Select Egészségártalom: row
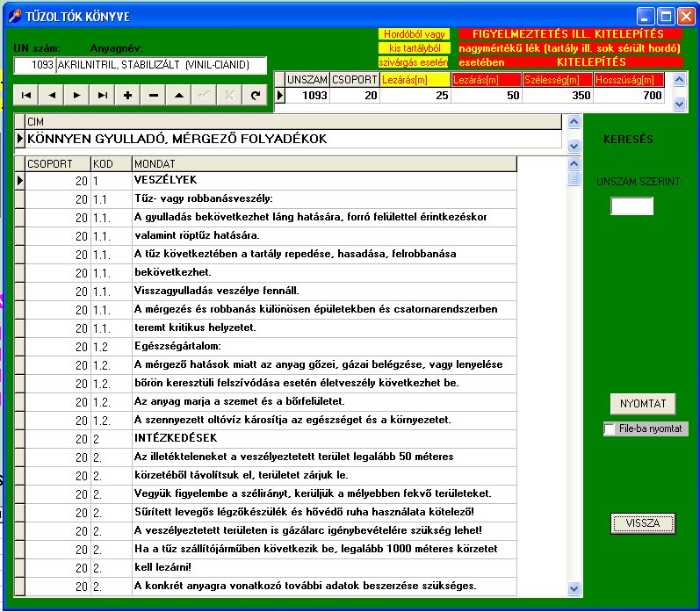This screenshot has height=612, width=700. [x=271, y=347]
